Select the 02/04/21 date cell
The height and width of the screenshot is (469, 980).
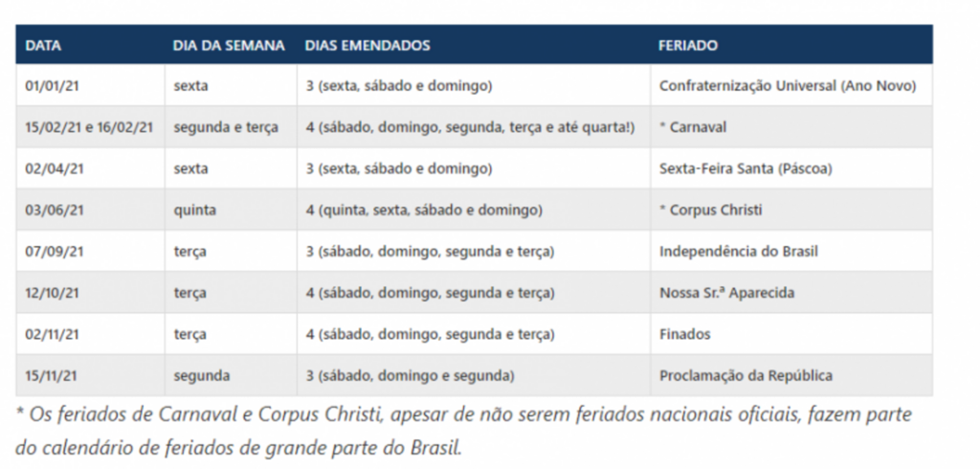(x=91, y=168)
